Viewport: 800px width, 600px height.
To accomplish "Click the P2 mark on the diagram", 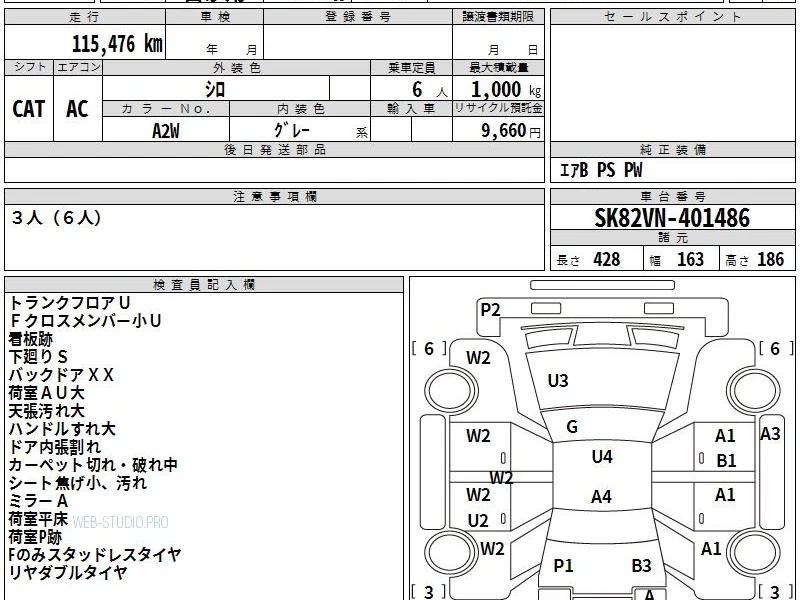I will tap(490, 310).
